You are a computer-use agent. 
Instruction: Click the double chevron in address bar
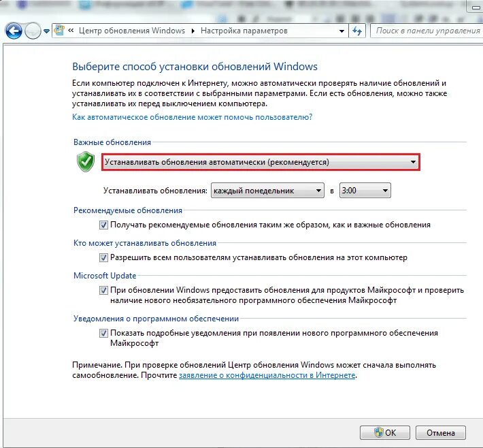click(x=71, y=31)
